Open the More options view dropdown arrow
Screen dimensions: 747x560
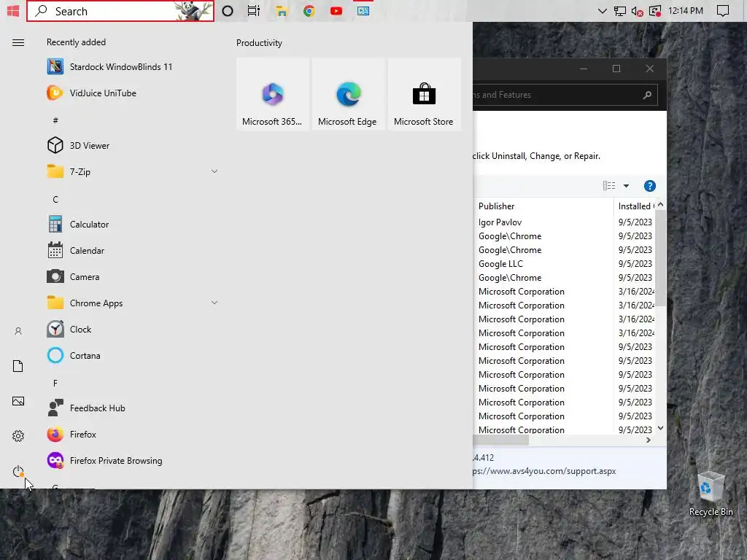tap(626, 186)
